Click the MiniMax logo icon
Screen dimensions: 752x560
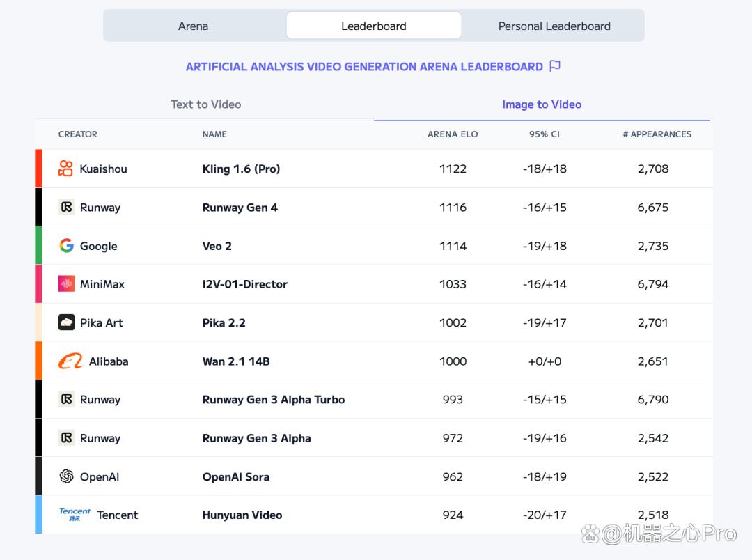pos(66,283)
